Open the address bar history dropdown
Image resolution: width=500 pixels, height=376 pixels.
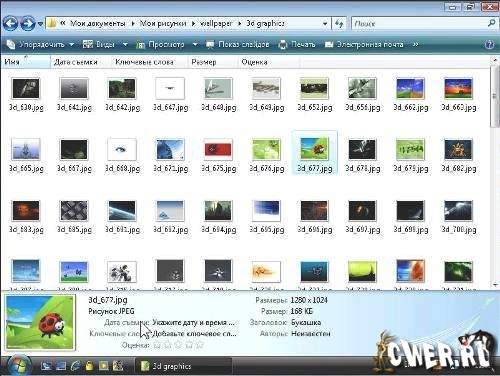coord(325,24)
